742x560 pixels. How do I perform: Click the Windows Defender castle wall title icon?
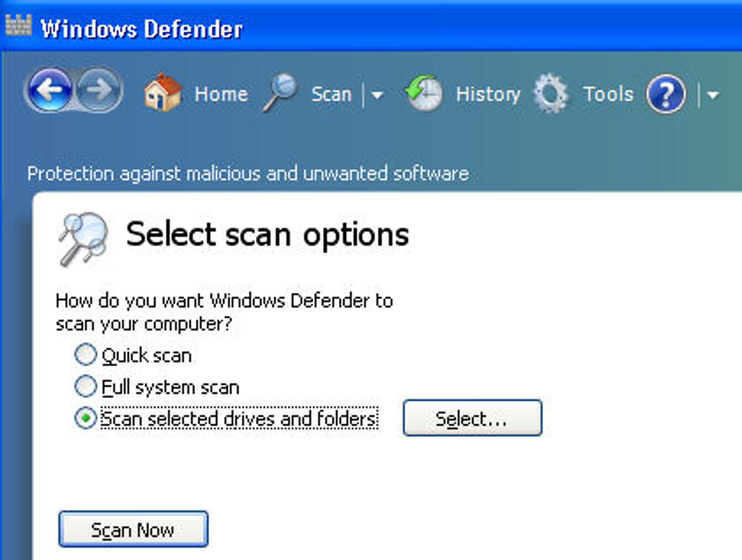pyautogui.click(x=19, y=25)
